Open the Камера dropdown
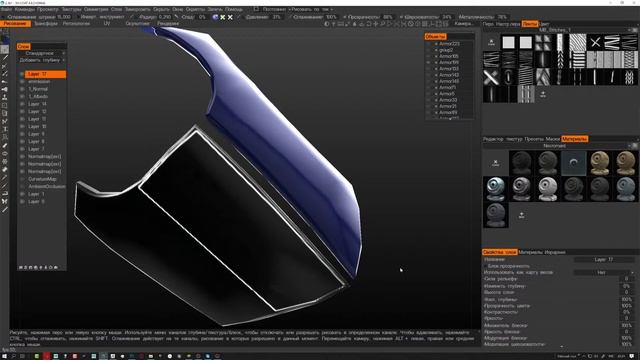This screenshot has width=640, height=360. point(464,24)
